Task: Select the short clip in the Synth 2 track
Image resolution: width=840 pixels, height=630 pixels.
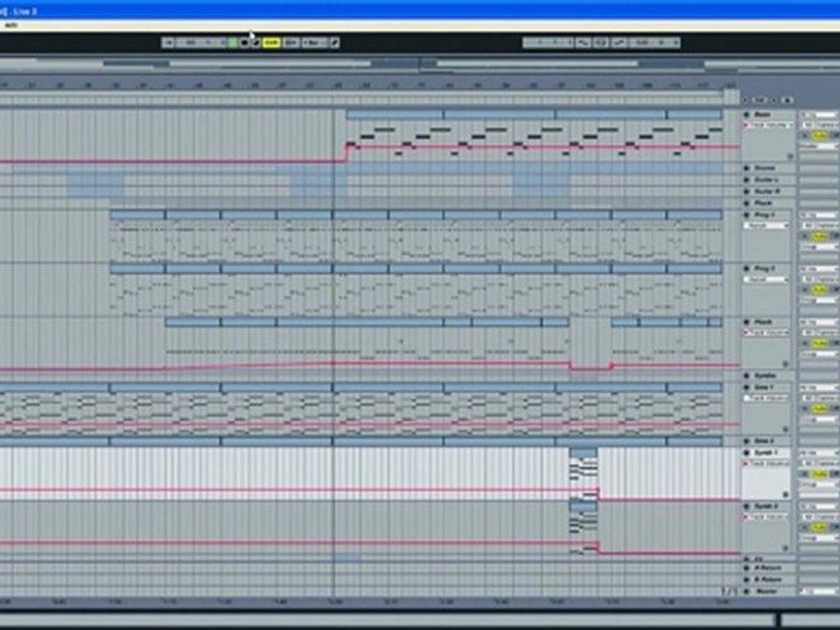Action: click(x=584, y=507)
